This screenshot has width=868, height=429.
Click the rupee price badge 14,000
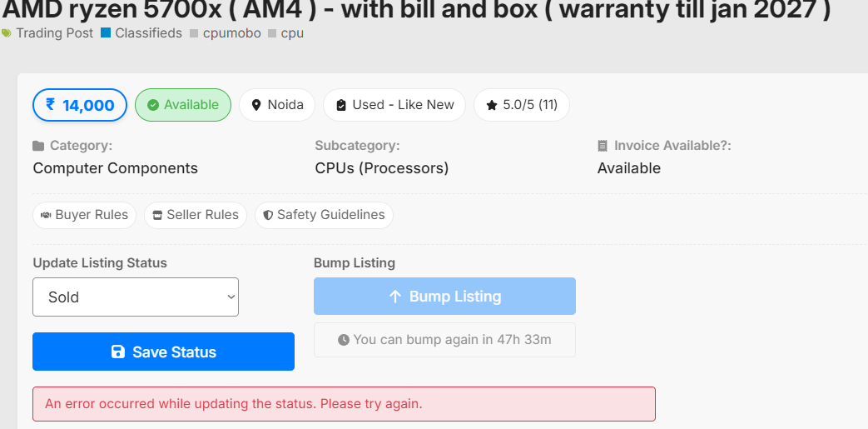80,105
